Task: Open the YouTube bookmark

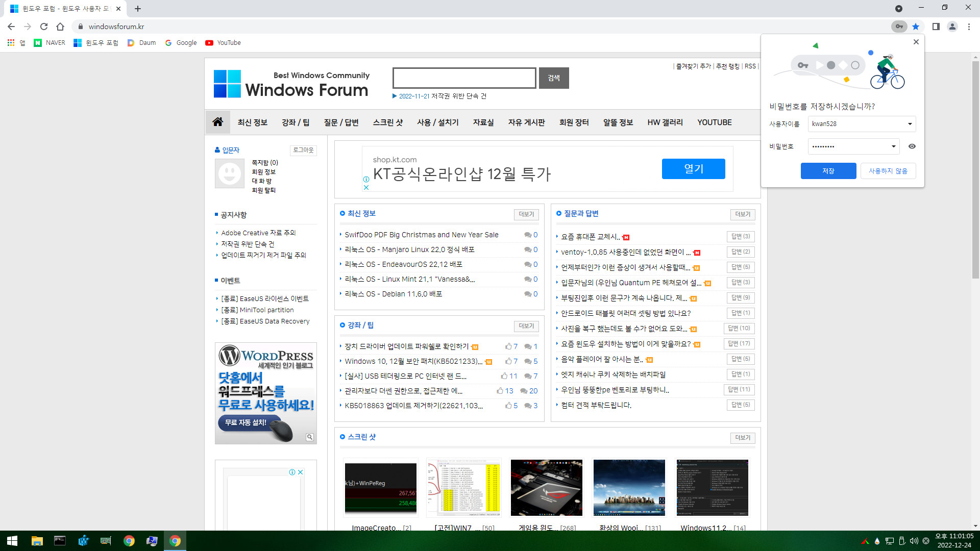Action: pyautogui.click(x=223, y=43)
